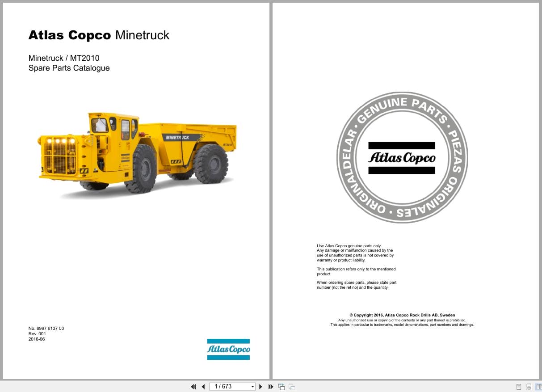Screen dimensions: 542x392
Task: Select two-page facing view
Action: (x=538, y=387)
